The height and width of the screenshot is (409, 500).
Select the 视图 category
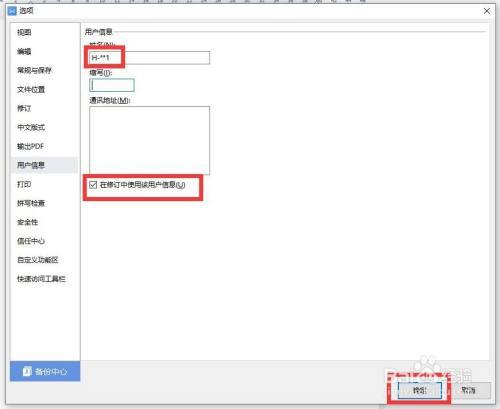coord(24,32)
